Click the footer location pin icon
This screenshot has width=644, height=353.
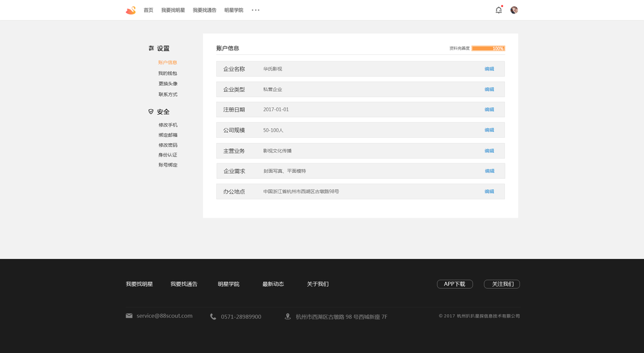(x=287, y=317)
